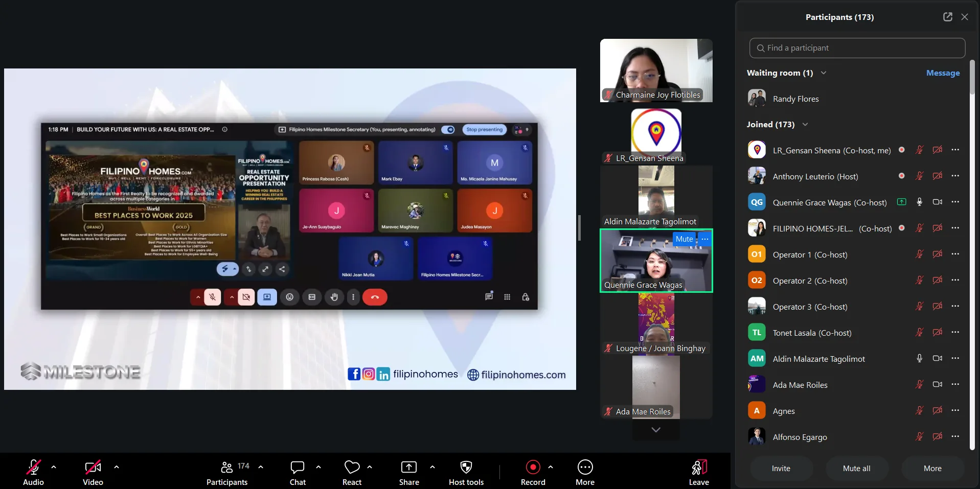Image resolution: width=980 pixels, height=489 pixels.
Task: Click Quennie Grace Wagas's screen sharing indicator
Action: (902, 202)
